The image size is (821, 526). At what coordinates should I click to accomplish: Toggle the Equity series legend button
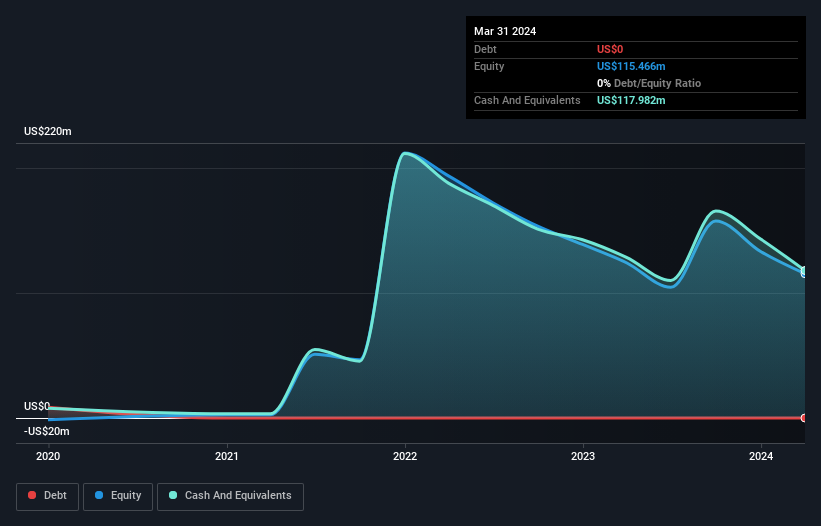(118, 496)
